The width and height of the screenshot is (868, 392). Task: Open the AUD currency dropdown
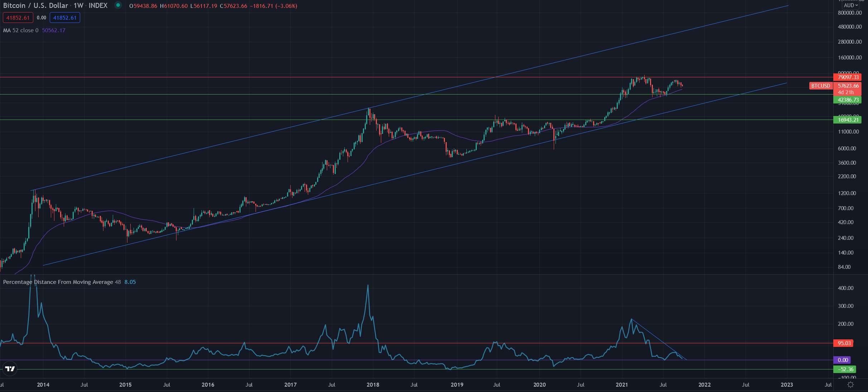click(850, 5)
